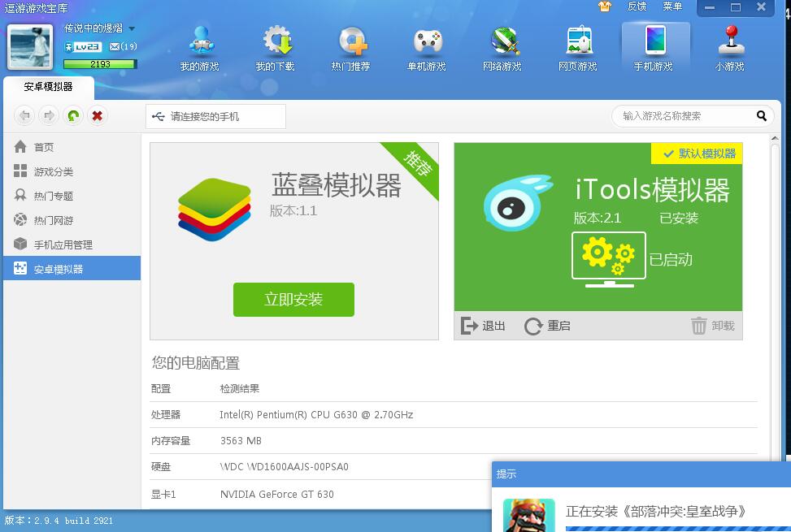Click the search magnifier icon
Screen dimensions: 791x532
(x=762, y=116)
